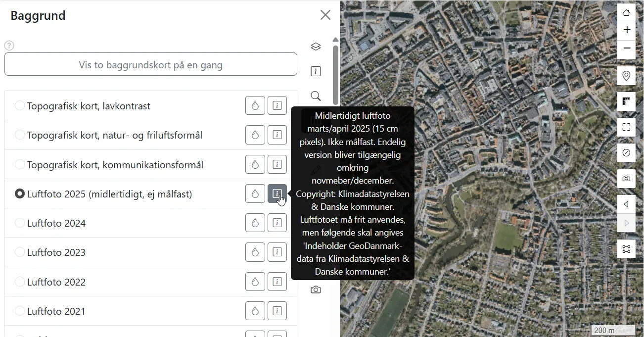Close the Baggrund panel
Viewport: 644px width, 337px height.
[325, 15]
